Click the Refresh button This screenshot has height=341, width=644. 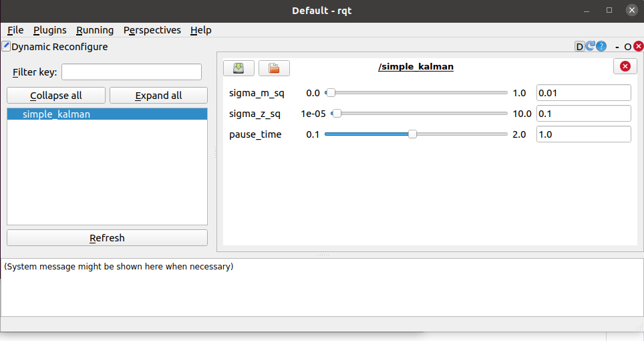107,238
